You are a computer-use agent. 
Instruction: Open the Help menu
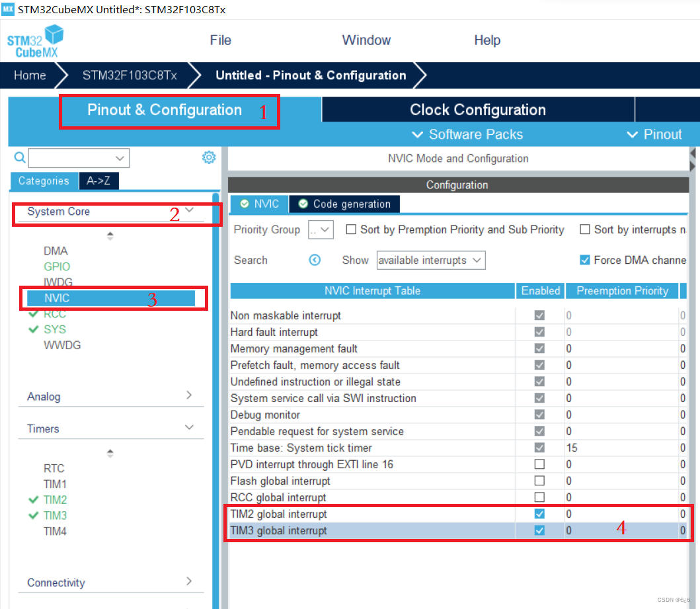tap(487, 40)
